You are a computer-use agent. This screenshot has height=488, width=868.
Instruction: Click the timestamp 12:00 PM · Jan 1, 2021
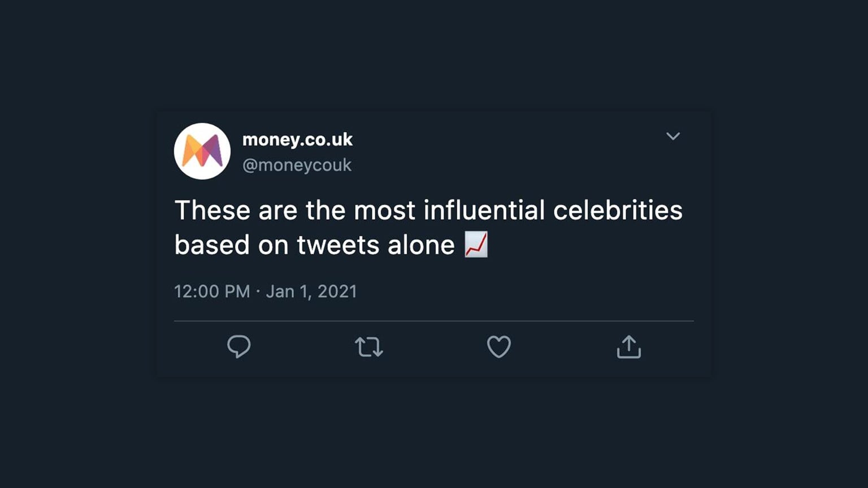pyautogui.click(x=266, y=291)
